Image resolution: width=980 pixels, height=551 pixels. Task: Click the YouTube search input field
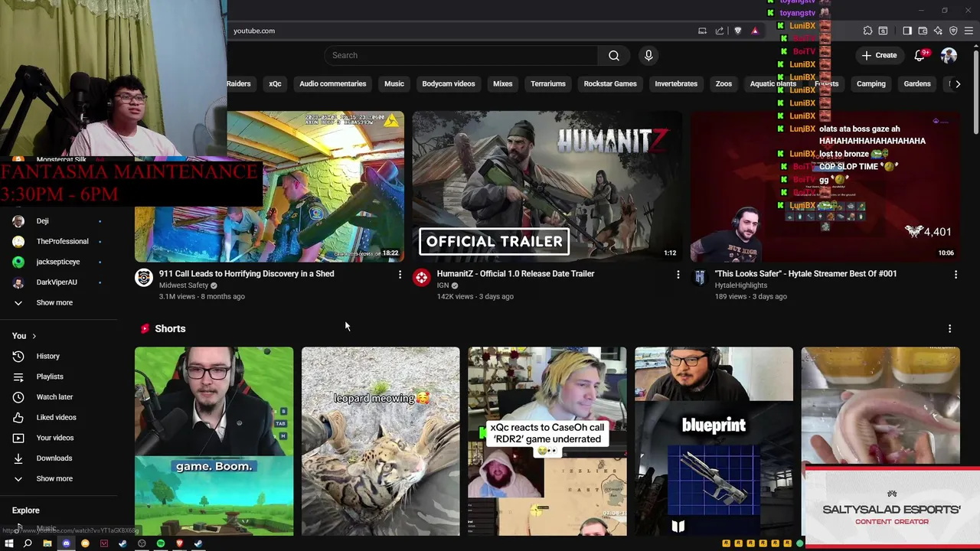[461, 55]
